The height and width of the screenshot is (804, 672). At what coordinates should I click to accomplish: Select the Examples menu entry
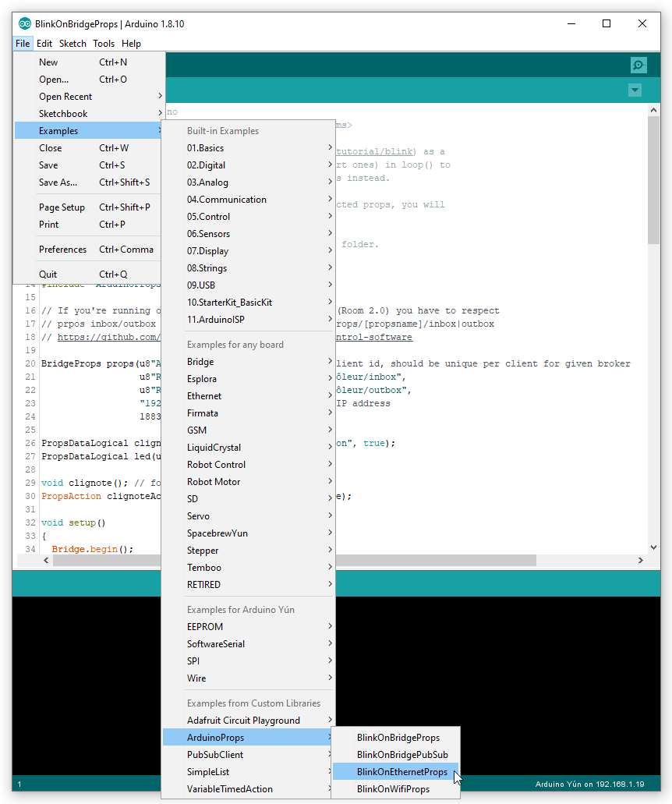click(x=89, y=131)
